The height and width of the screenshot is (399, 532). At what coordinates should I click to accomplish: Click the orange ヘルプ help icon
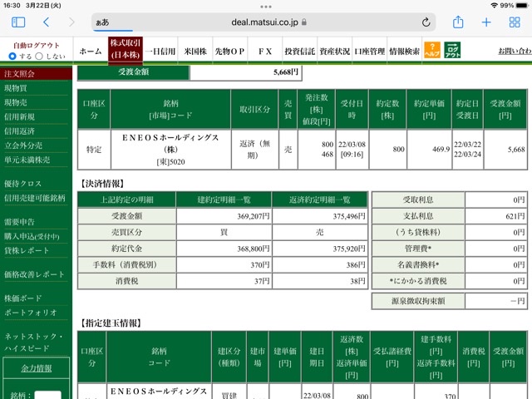432,50
